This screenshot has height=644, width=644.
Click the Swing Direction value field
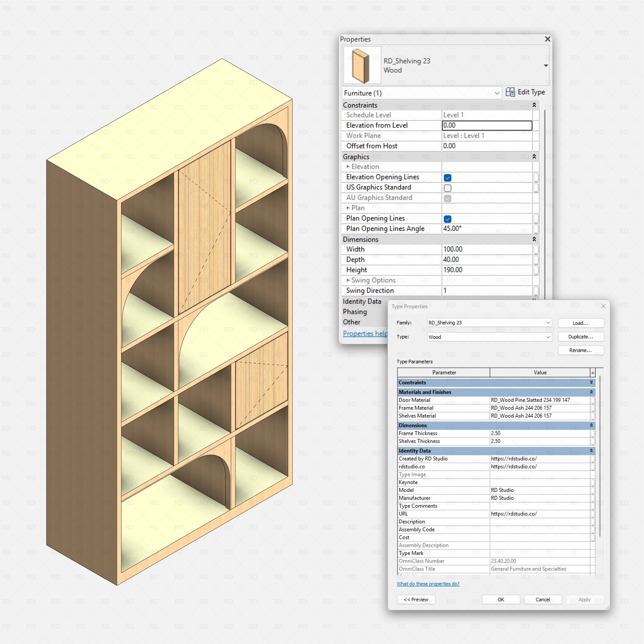[x=487, y=291]
